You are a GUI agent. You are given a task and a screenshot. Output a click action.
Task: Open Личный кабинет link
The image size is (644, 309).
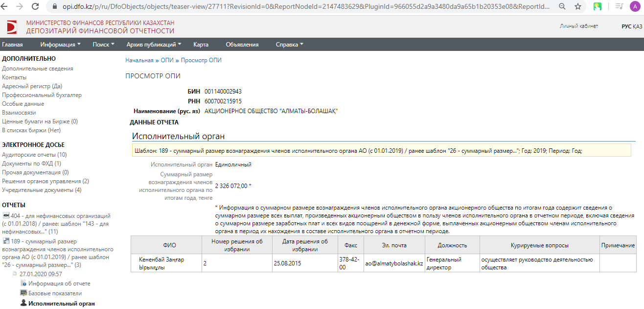tap(579, 26)
